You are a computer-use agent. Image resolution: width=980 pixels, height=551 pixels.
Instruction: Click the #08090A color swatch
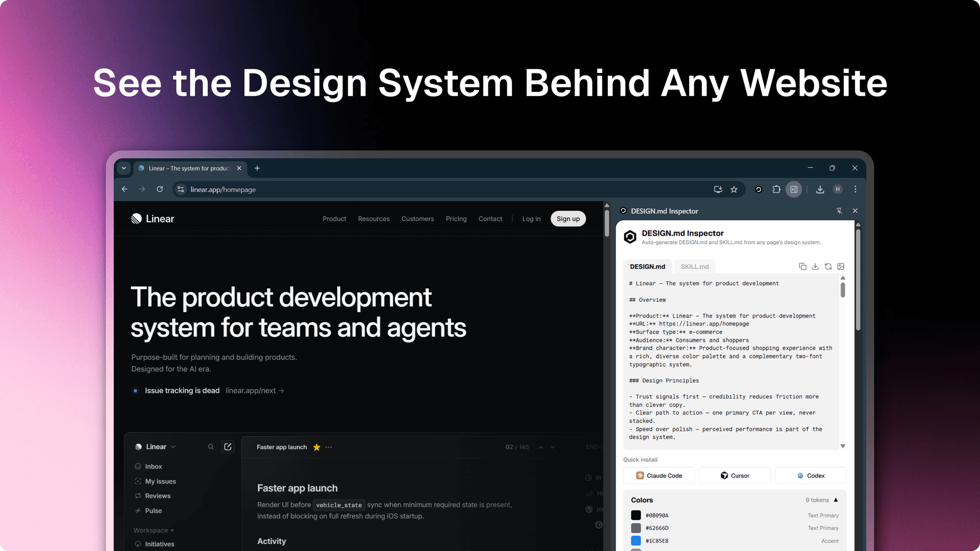point(636,515)
